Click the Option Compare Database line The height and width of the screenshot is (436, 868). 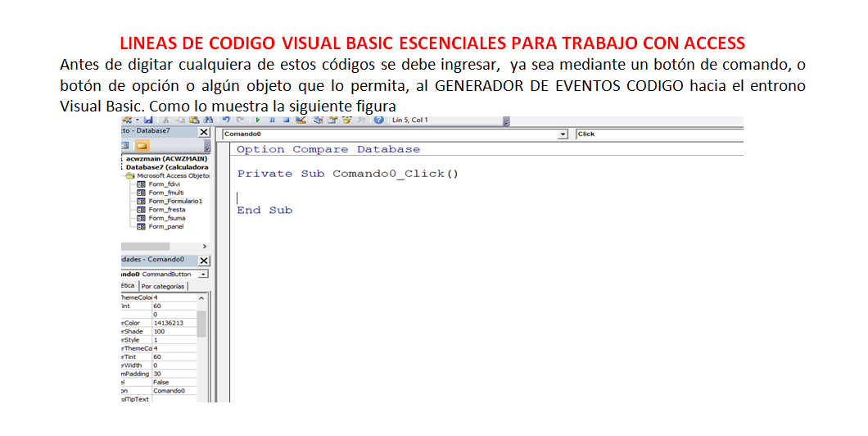pos(328,150)
